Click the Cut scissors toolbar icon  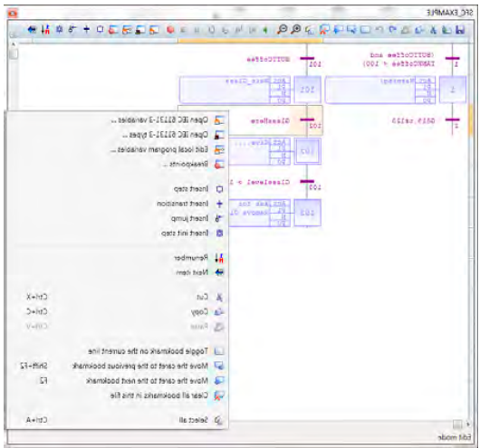coord(433,30)
